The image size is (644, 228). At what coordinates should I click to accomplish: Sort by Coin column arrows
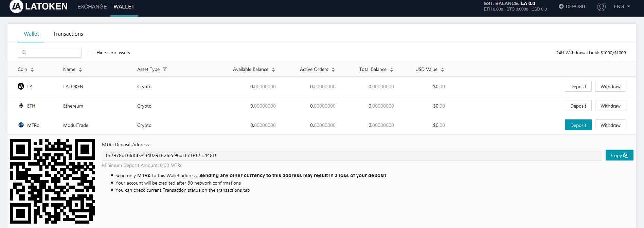[x=32, y=70]
